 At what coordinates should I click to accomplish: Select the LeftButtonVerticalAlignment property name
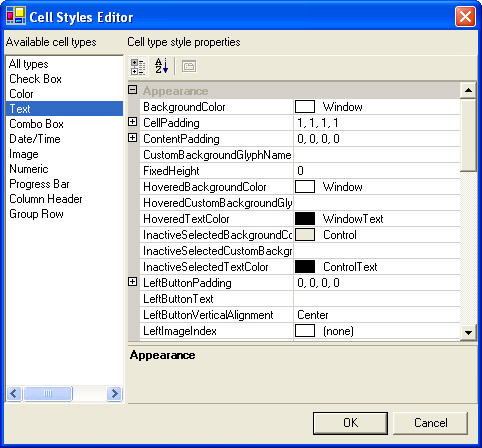click(x=208, y=315)
